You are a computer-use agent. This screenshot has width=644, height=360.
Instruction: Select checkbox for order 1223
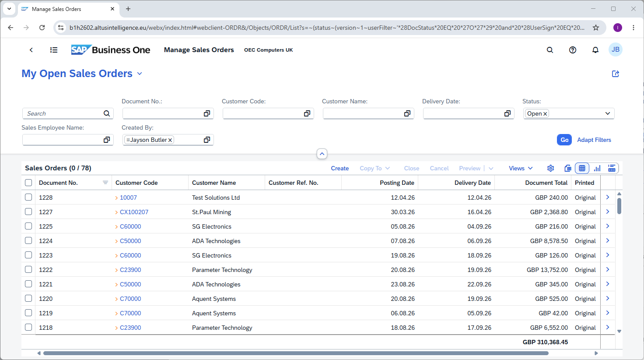point(28,255)
